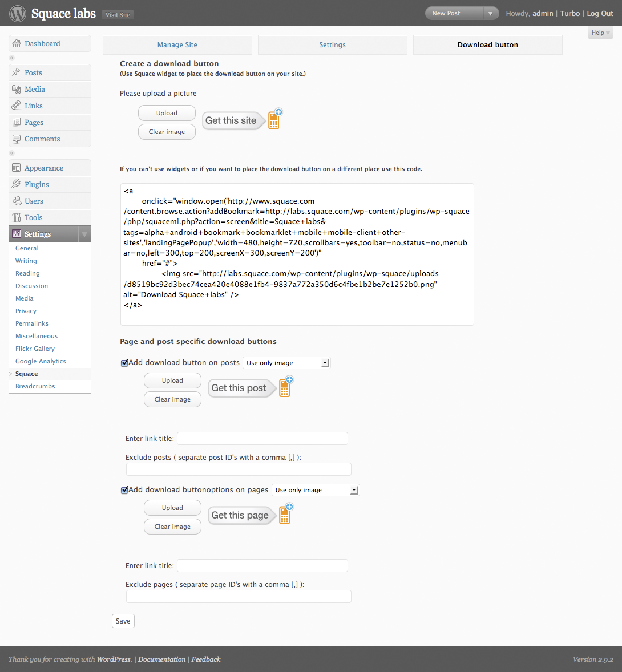Click the admin profile link

(x=543, y=13)
